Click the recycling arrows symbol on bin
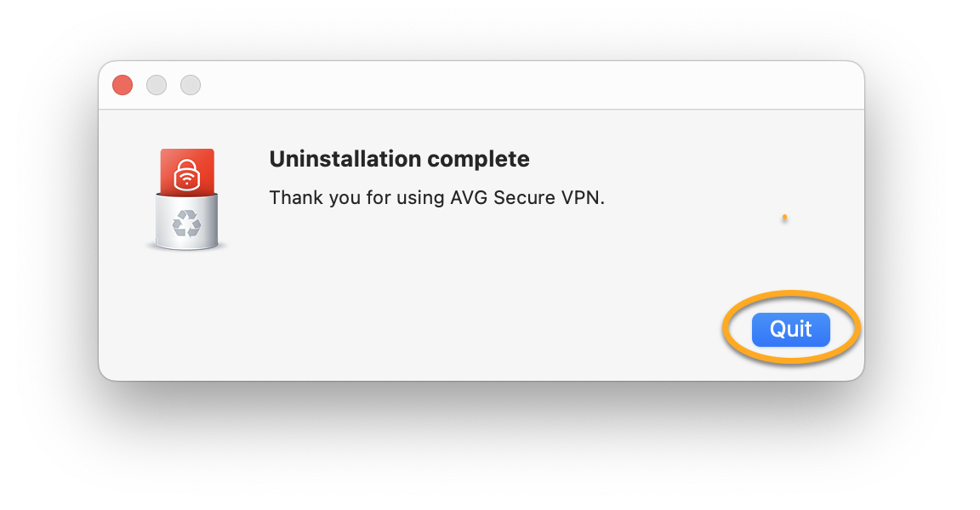 point(186,224)
